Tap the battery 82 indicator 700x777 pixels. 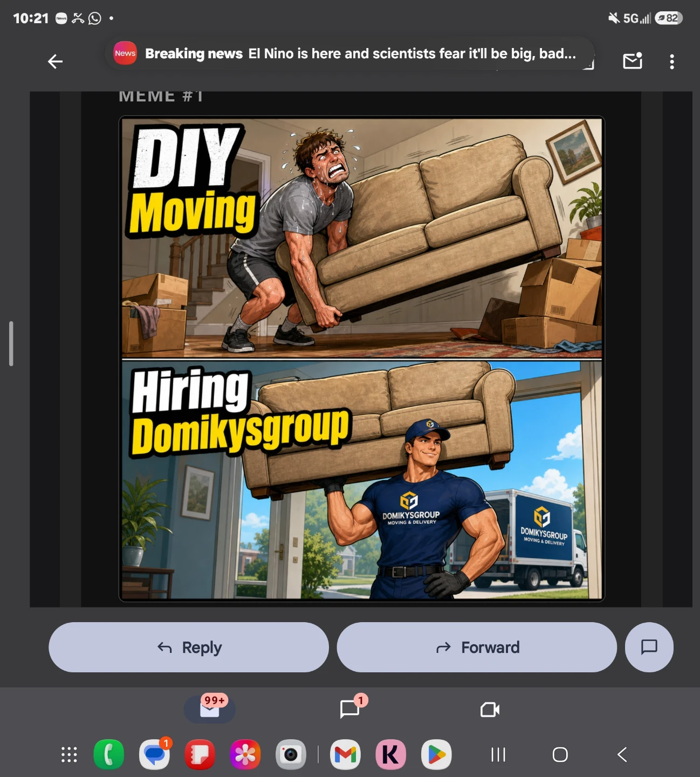[669, 18]
